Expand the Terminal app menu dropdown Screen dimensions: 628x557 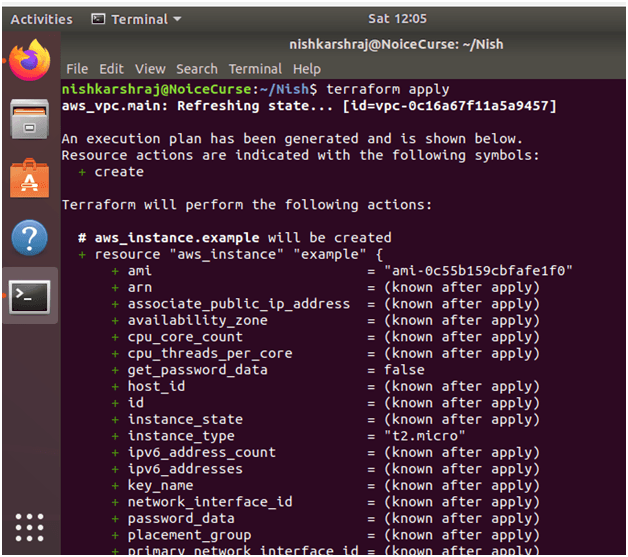point(136,19)
